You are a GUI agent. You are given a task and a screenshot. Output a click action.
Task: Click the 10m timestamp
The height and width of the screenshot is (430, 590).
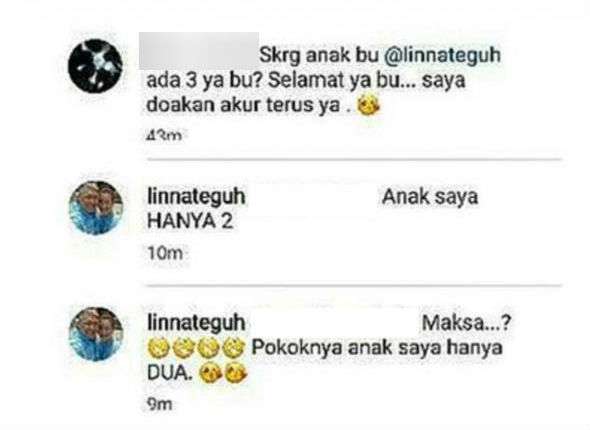(x=165, y=253)
